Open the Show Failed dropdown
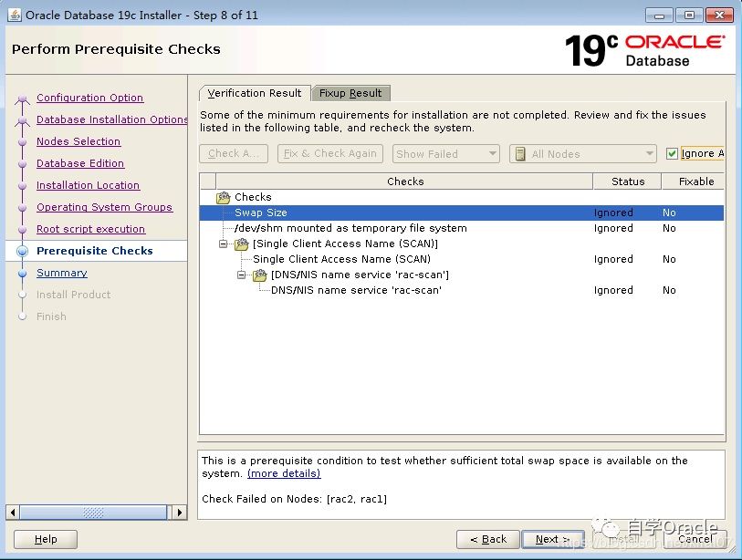742x560 pixels. [x=445, y=153]
